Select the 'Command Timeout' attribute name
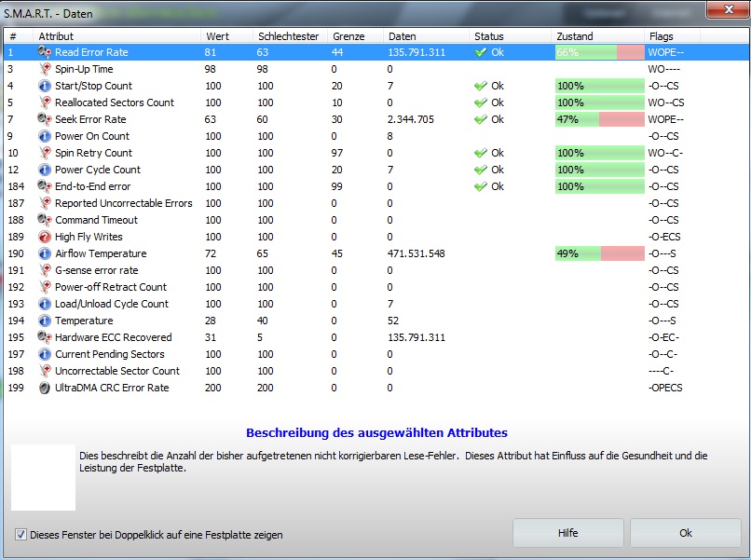 click(96, 220)
